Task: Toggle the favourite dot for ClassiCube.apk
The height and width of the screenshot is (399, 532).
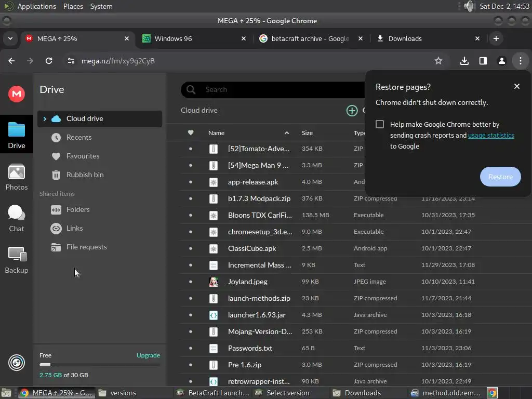Action: tap(191, 248)
